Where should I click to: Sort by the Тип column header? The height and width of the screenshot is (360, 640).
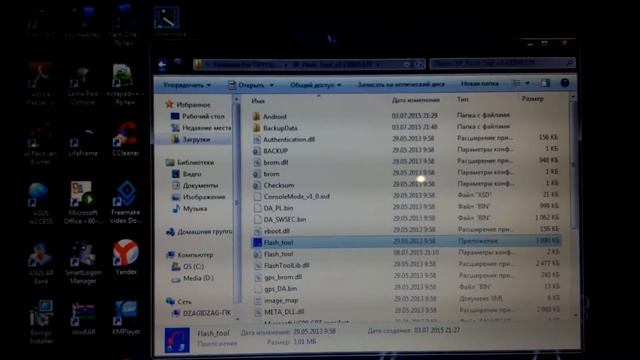462,99
